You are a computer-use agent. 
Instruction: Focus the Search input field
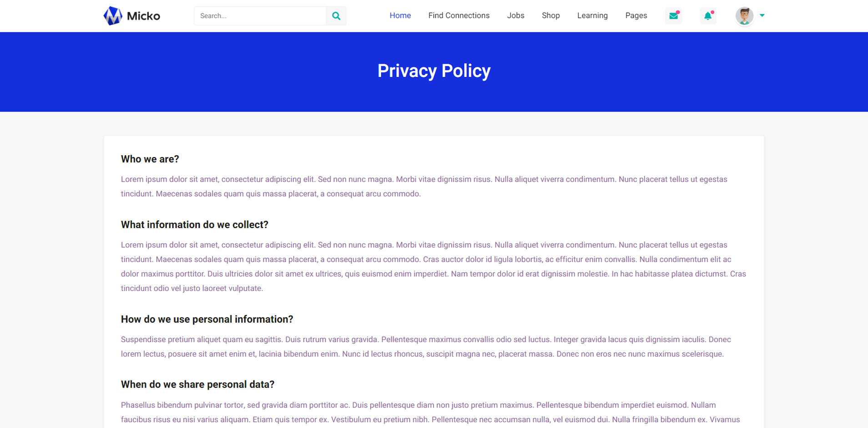pos(260,16)
